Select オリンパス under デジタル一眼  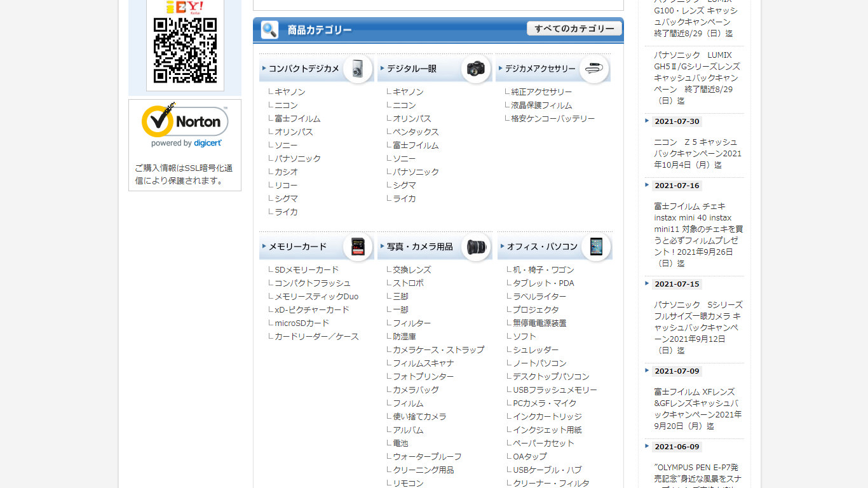(412, 119)
